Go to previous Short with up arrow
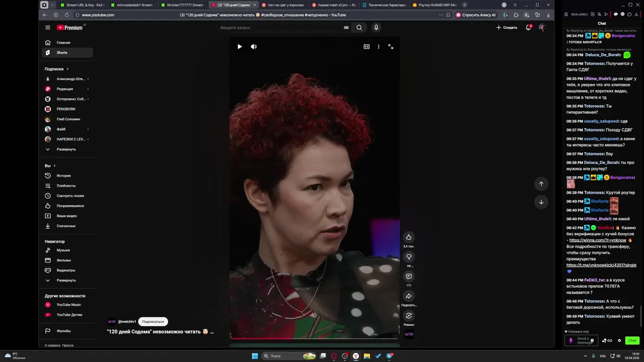The image size is (644, 362). (x=541, y=184)
